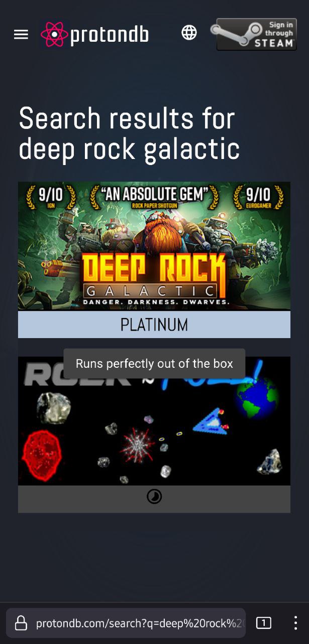Click the gray rating bar under second game
This screenshot has width=309, height=644.
pos(154,499)
